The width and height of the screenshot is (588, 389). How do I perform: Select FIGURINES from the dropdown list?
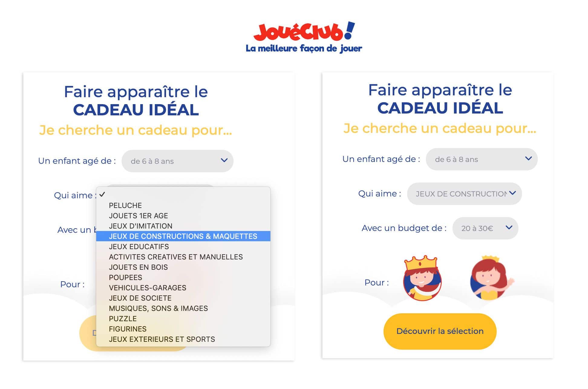point(128,329)
